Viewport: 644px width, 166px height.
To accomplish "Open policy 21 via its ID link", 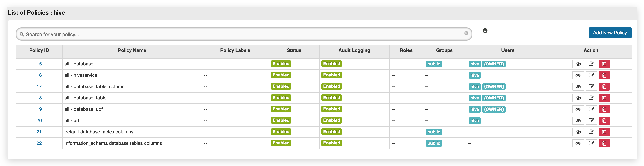I will [39, 132].
